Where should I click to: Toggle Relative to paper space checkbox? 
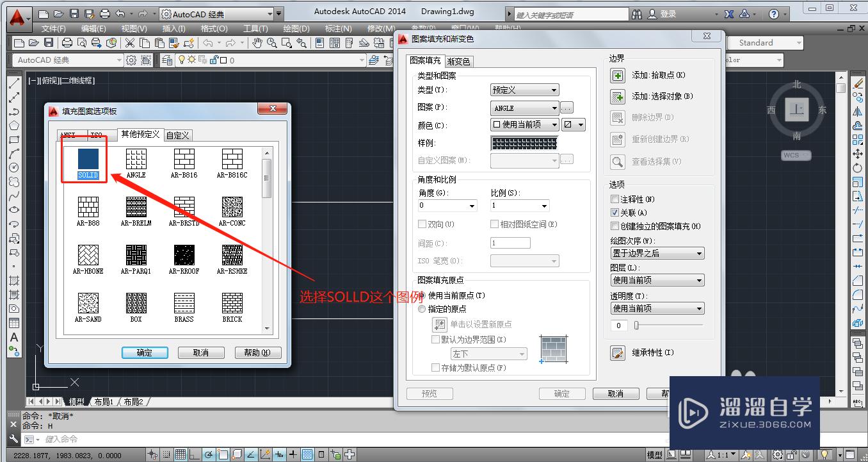click(494, 224)
